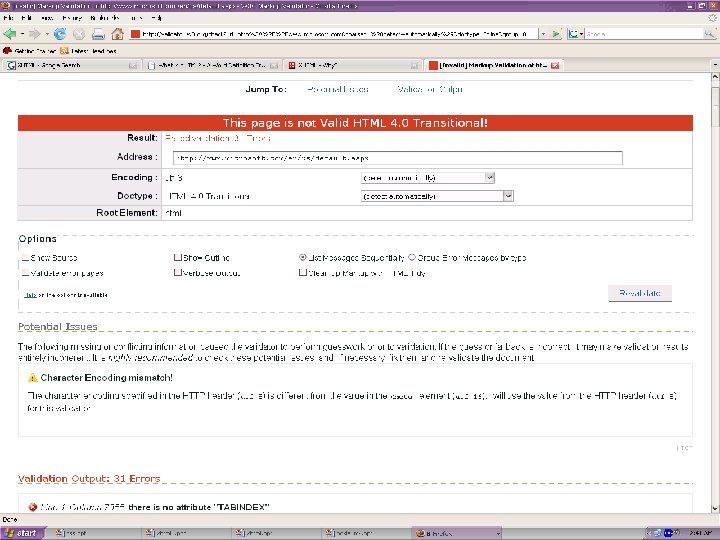
Task: Select Group Error Messages by type radio
Action: (x=412, y=258)
